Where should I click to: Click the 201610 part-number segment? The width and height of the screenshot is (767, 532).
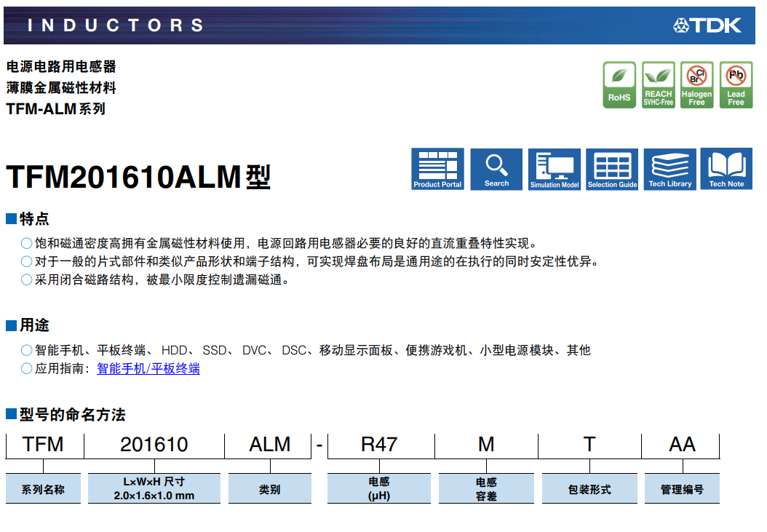pos(154,445)
